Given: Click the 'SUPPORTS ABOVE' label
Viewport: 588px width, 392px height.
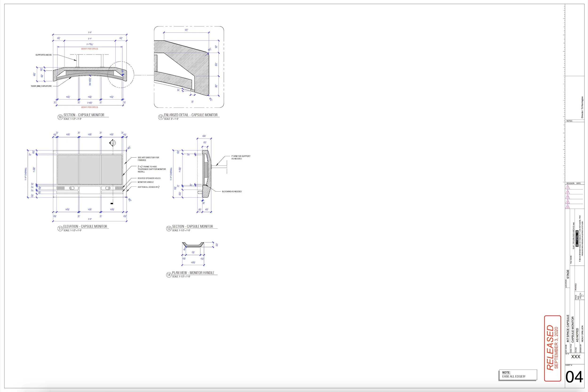Looking at the screenshot, I should point(44,55).
